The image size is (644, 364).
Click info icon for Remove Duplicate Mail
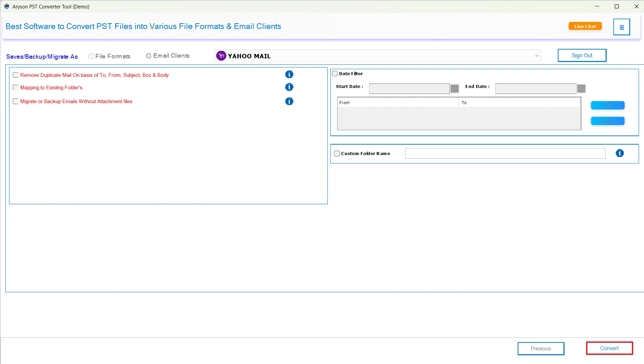(289, 74)
